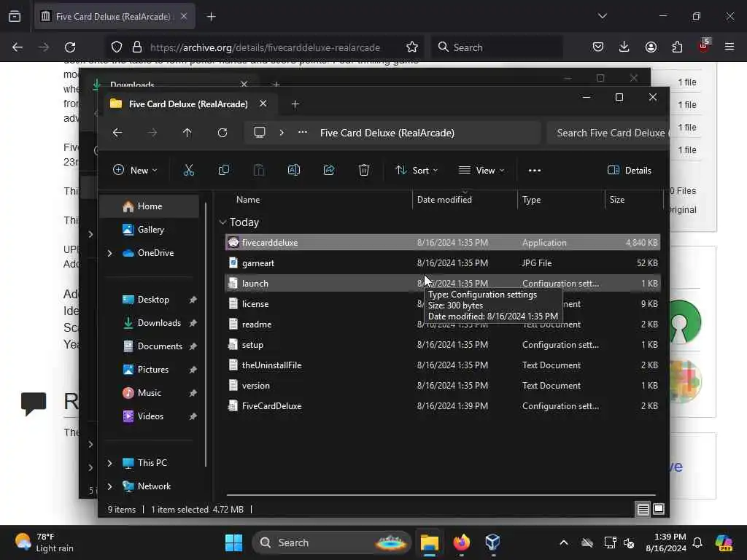Collapse the Today group

click(x=222, y=222)
